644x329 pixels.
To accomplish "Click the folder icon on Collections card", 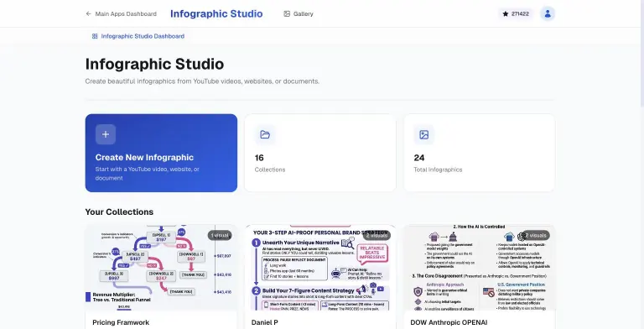I will pos(265,134).
